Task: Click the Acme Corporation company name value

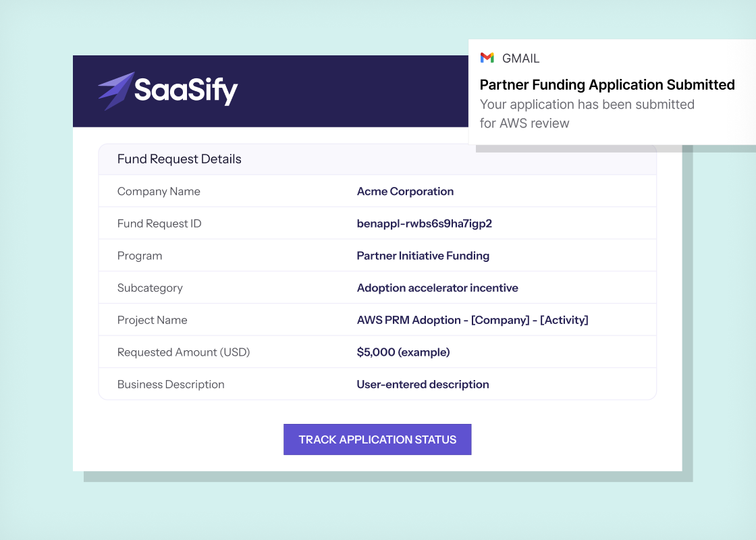Action: point(405,192)
